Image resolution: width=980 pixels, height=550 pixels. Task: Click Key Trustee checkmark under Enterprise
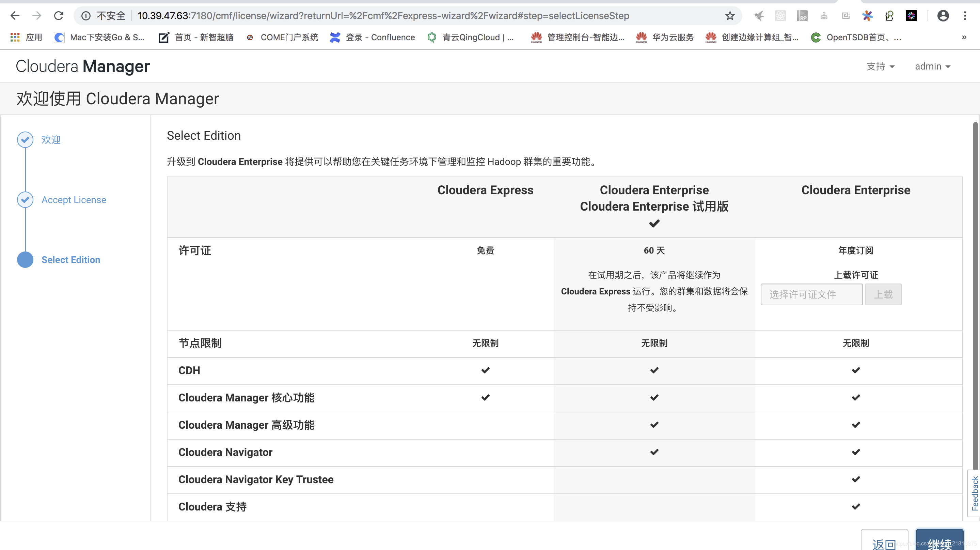coord(856,479)
